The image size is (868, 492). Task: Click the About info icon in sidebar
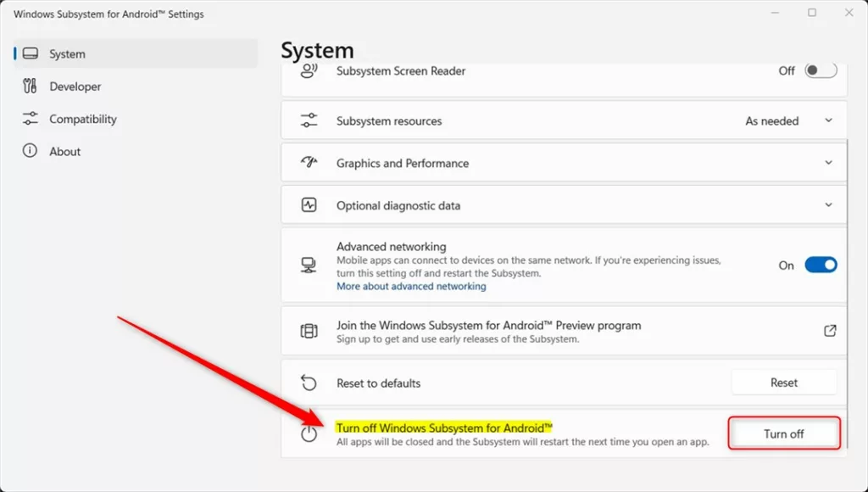[x=31, y=151]
